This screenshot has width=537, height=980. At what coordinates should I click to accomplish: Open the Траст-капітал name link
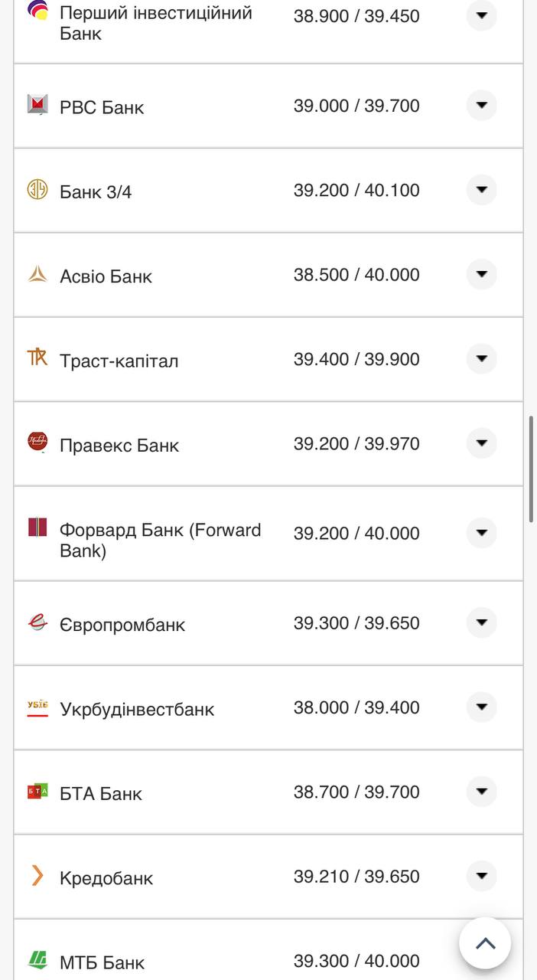point(119,361)
